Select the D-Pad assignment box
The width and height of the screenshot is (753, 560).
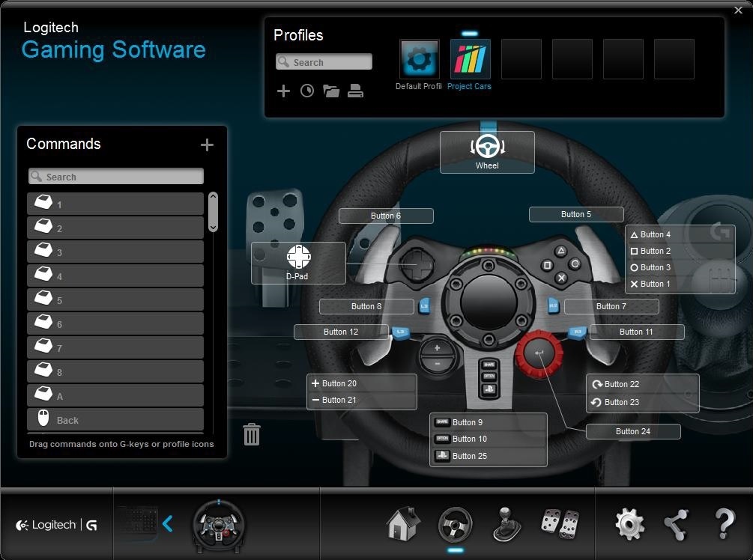(x=298, y=262)
